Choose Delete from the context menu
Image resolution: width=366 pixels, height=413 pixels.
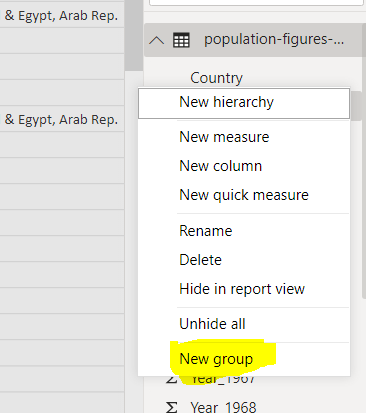(x=244, y=260)
